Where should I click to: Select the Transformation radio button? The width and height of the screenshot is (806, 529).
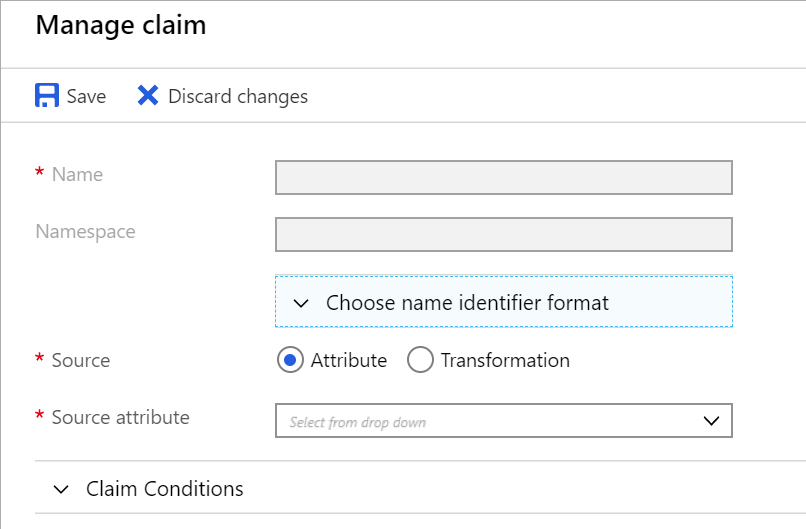pos(420,360)
